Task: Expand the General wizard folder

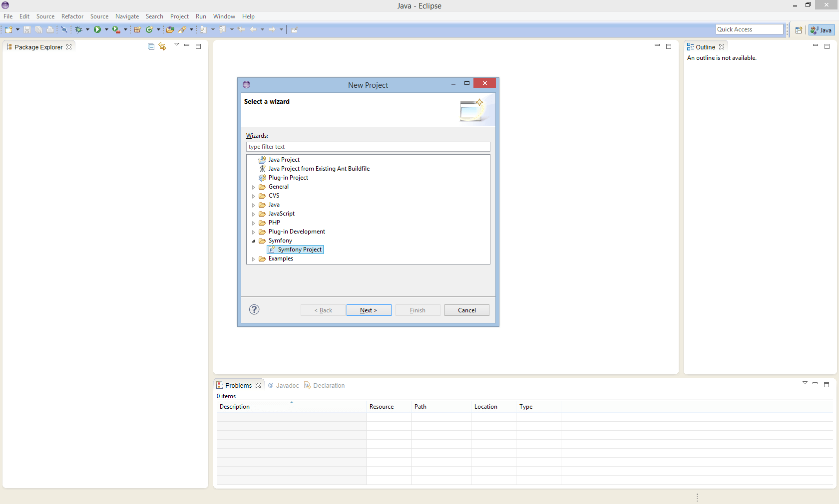Action: coord(253,187)
